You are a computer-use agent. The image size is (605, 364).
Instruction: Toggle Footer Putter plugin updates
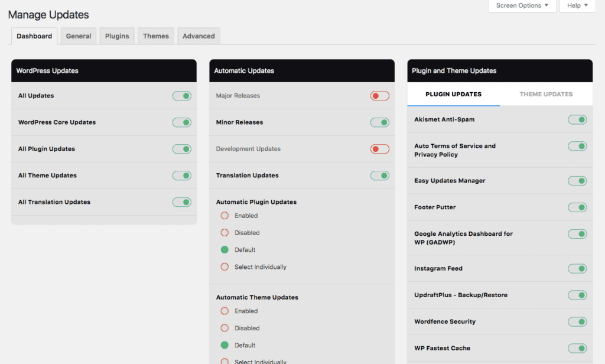[577, 207]
